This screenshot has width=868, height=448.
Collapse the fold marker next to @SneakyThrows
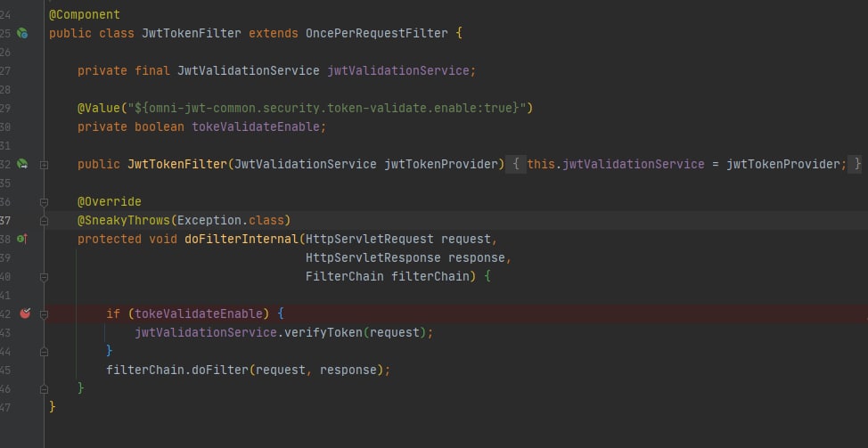(x=44, y=221)
